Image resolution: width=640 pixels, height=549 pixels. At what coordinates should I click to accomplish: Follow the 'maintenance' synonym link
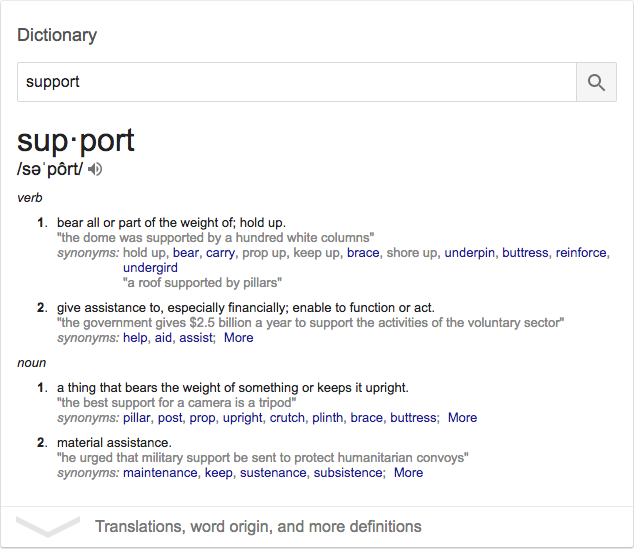click(160, 473)
